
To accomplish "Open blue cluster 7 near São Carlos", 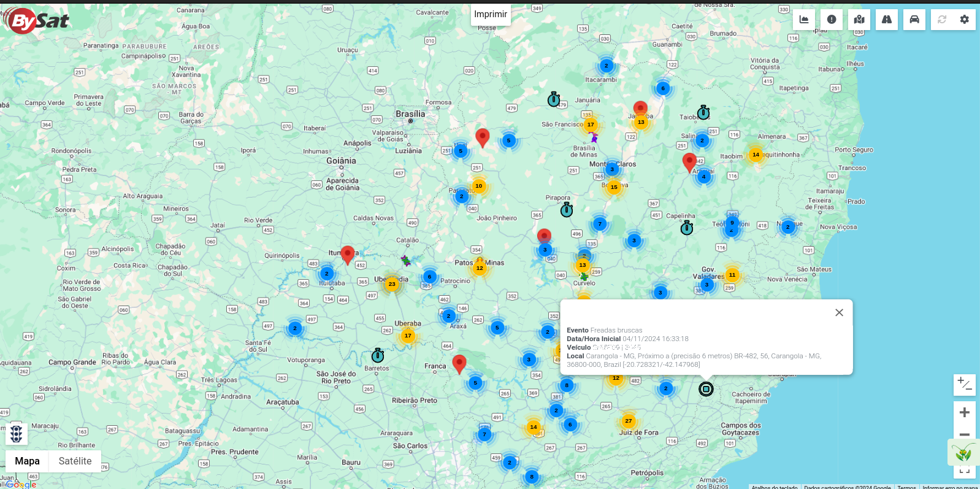I will (x=484, y=434).
